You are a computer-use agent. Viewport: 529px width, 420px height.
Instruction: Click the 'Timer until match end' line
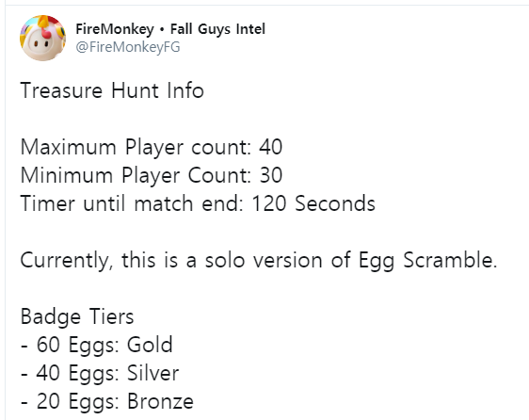[x=198, y=203]
